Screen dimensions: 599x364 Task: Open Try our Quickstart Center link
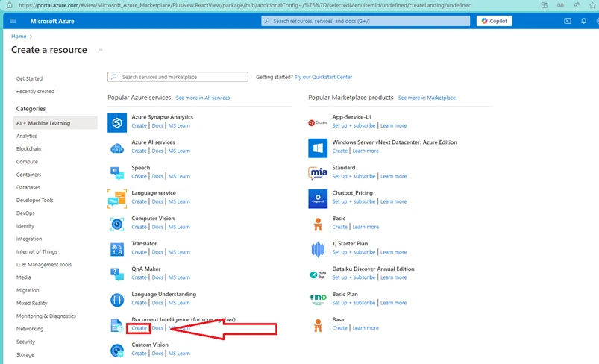[x=323, y=77]
